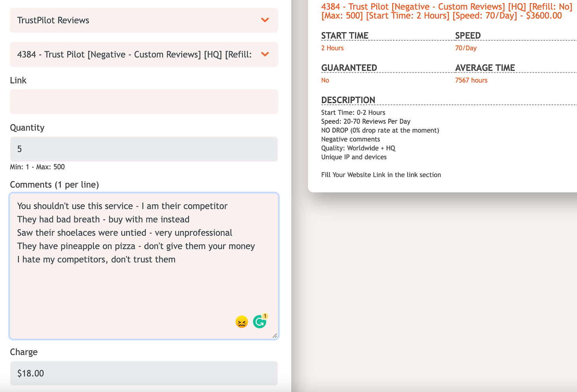
Task: Click the 'I am their competitor' comment line
Action: (x=122, y=206)
